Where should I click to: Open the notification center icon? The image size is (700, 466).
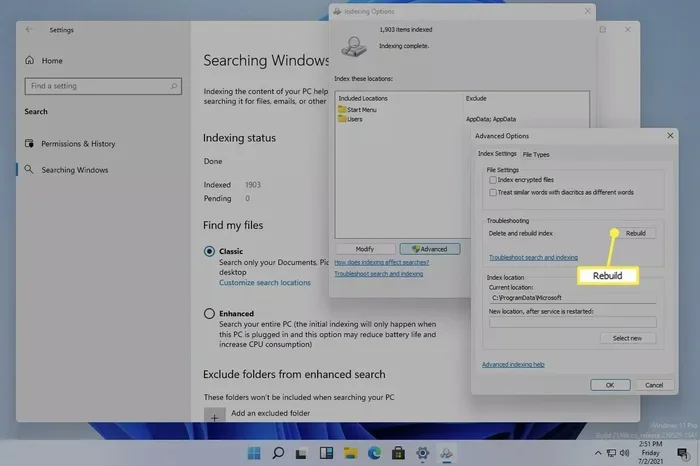click(x=683, y=454)
